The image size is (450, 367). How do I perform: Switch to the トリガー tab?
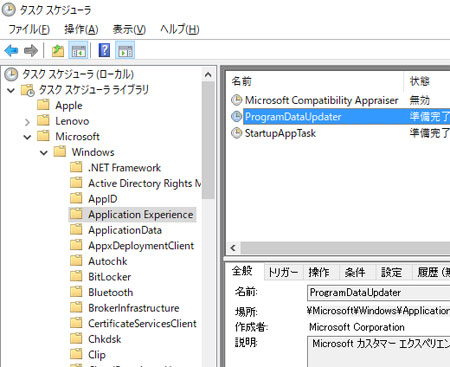tap(283, 272)
